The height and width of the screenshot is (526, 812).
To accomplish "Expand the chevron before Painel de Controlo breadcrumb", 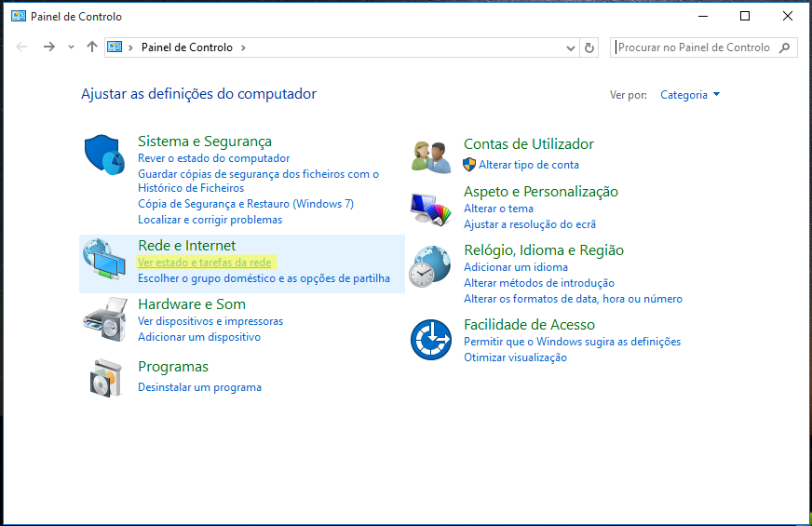I will point(130,47).
